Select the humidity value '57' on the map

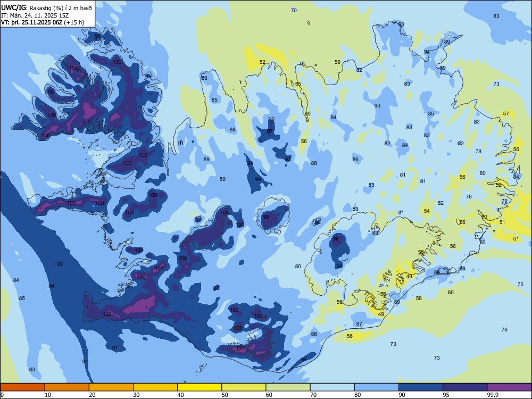click(x=506, y=114)
